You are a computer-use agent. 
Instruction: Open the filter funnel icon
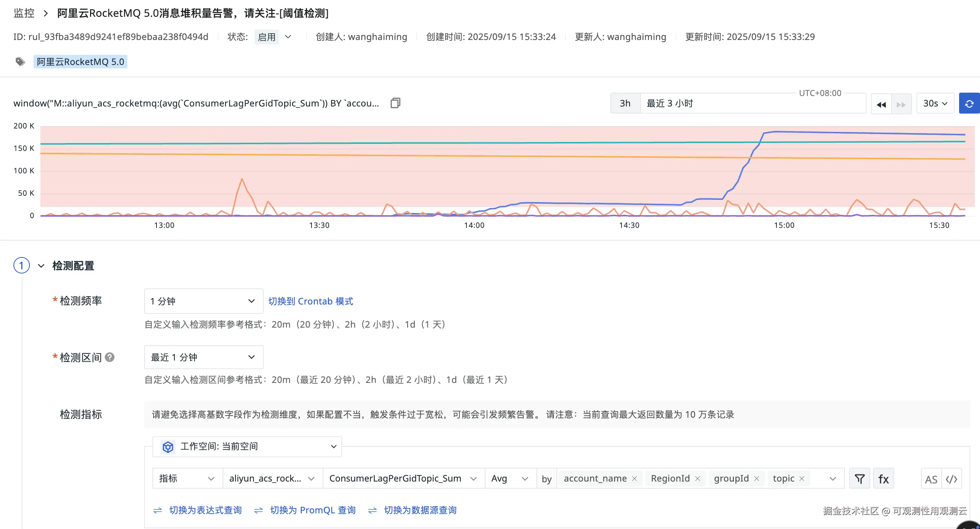coord(859,479)
